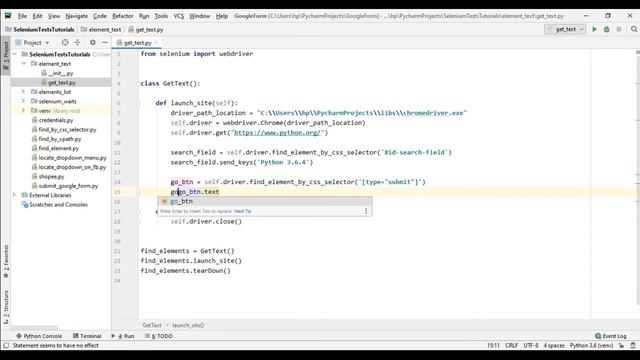Close the get_text.py editor tab
The width and height of the screenshot is (640, 360).
156,42
